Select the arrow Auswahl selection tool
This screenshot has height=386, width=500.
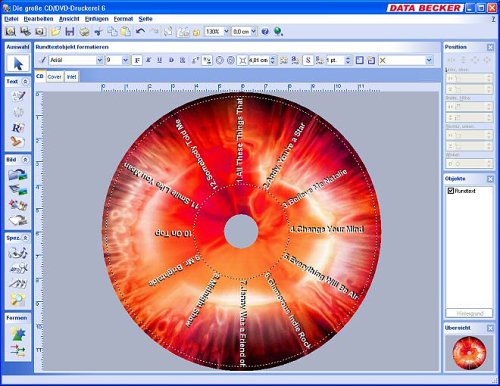(18, 63)
